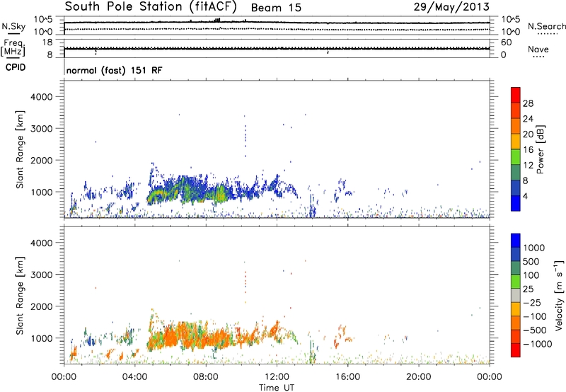
Task: Click the 3000 tick in power panel
Action: click(42, 129)
